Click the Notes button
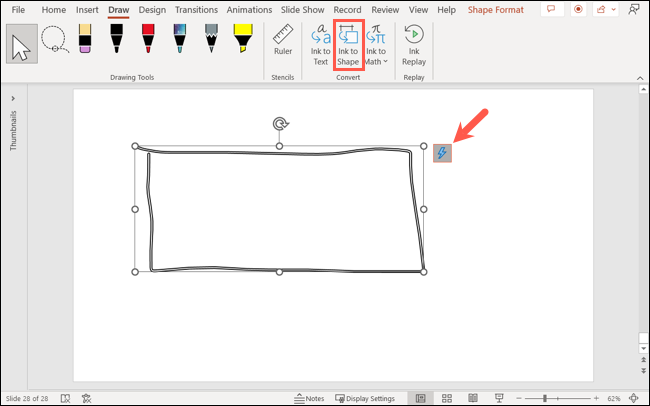 coord(309,399)
